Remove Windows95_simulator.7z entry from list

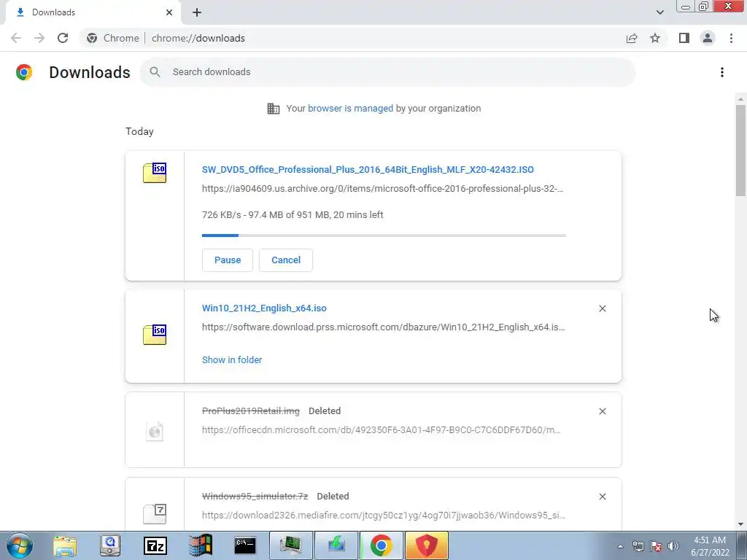click(x=602, y=496)
